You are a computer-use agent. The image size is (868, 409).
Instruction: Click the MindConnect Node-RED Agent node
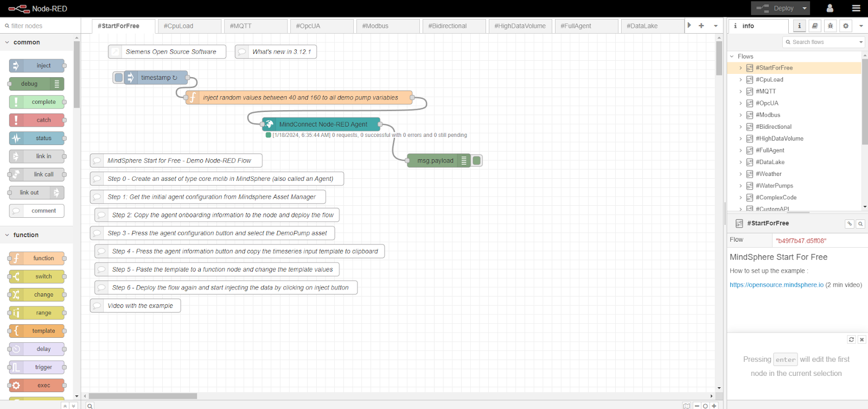pyautogui.click(x=321, y=124)
